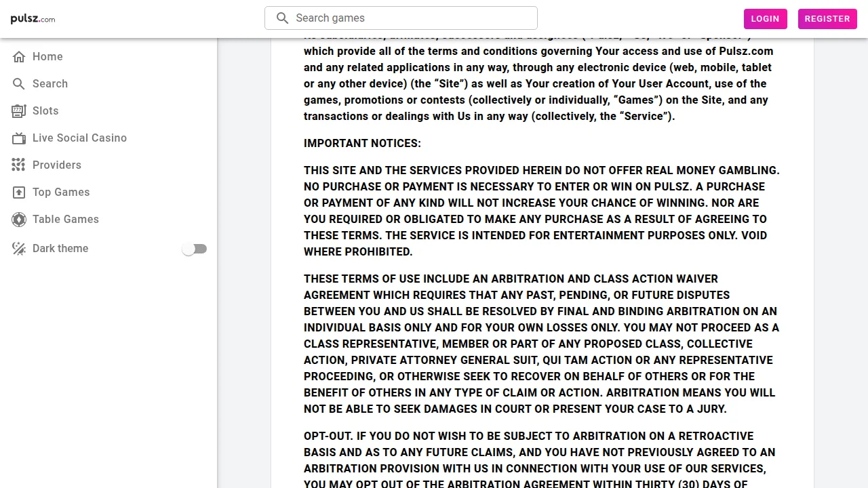
Task: Click the Dark theme wand icon
Action: (19, 249)
